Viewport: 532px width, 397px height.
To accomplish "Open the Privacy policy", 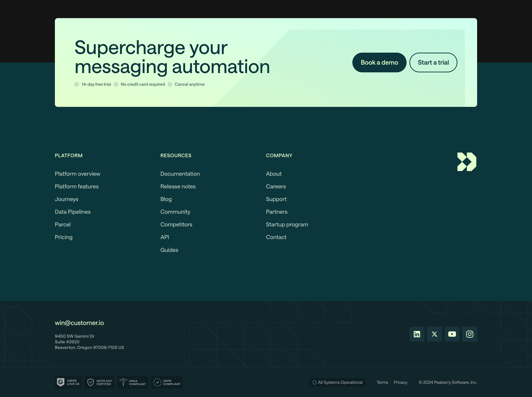I will coord(400,382).
